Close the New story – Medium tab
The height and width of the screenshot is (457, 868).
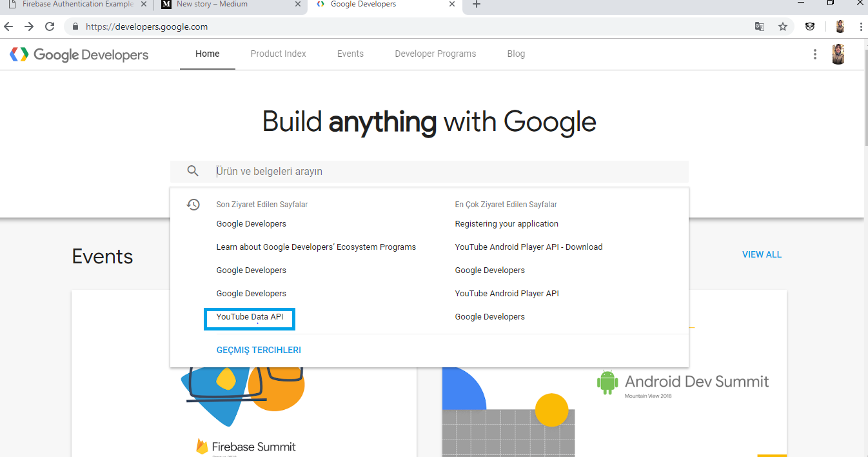click(x=298, y=5)
